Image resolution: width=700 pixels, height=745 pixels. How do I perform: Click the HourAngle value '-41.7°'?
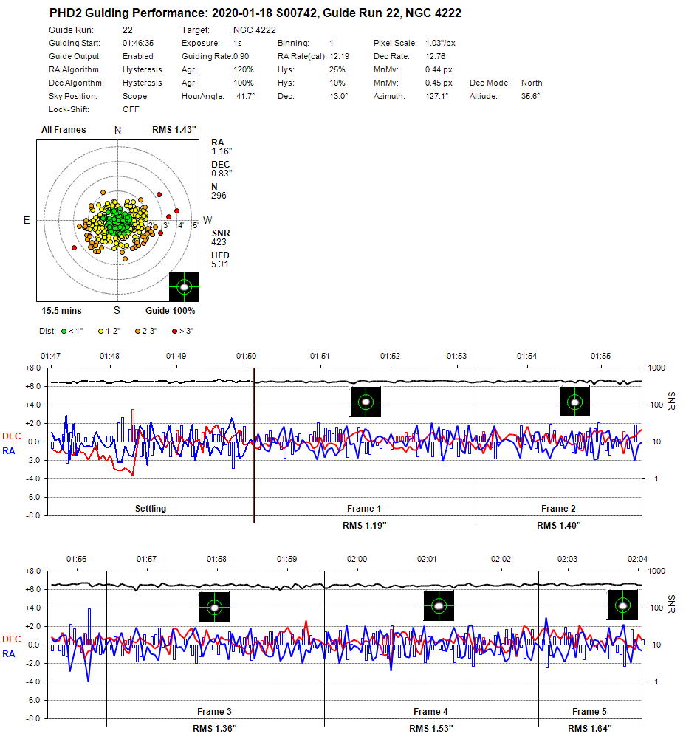[244, 96]
